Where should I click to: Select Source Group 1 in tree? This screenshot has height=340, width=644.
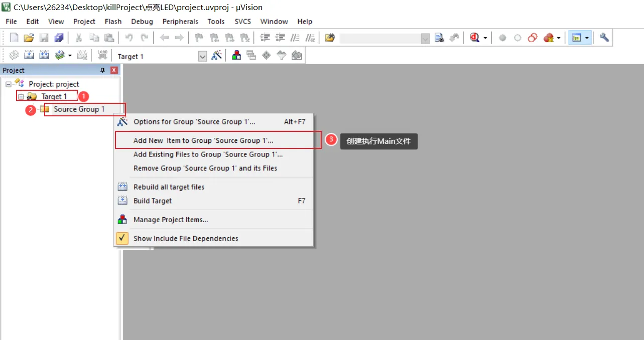tap(79, 109)
